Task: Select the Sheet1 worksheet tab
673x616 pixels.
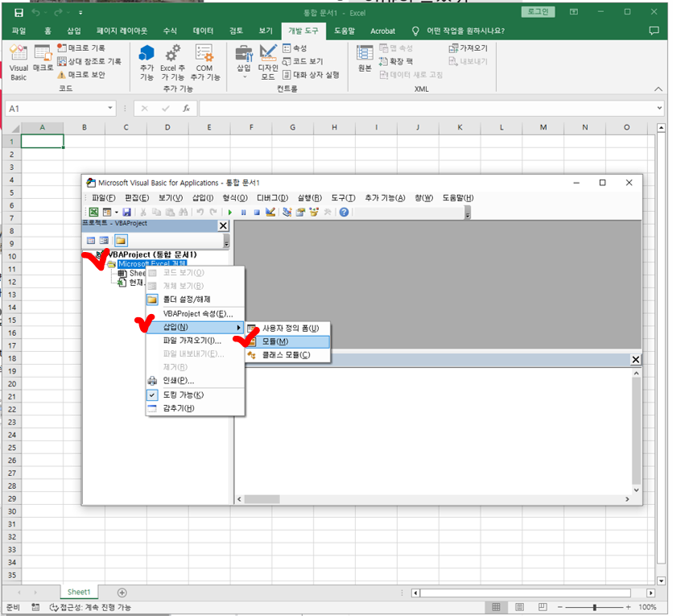Action: [x=79, y=592]
